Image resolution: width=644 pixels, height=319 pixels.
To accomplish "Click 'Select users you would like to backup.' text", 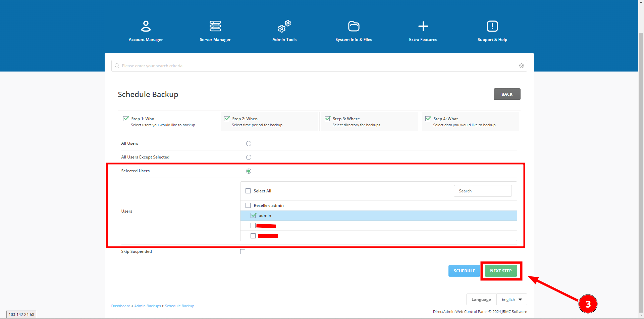I will point(163,125).
